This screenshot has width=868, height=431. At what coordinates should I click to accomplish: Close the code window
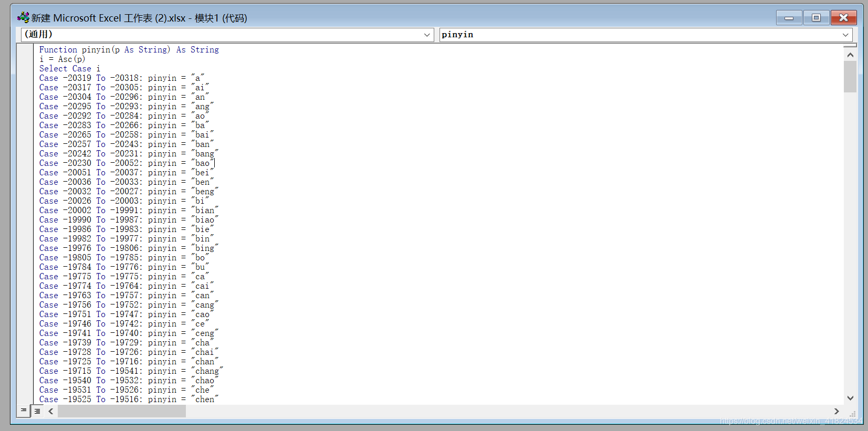(x=843, y=18)
